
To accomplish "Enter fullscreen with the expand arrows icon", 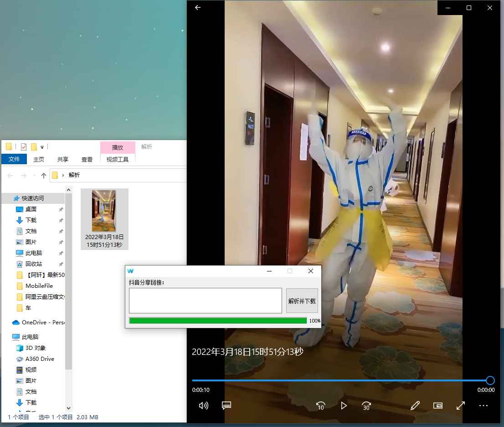I will (461, 406).
